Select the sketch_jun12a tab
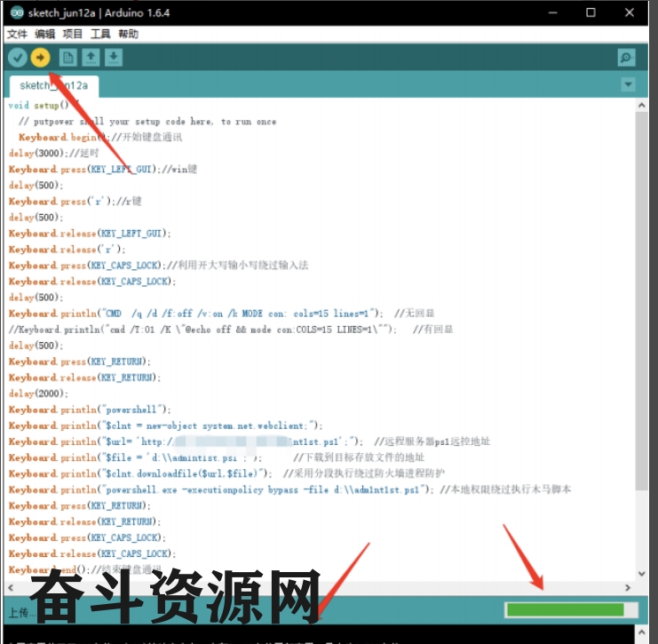The height and width of the screenshot is (644, 658). coord(53,86)
